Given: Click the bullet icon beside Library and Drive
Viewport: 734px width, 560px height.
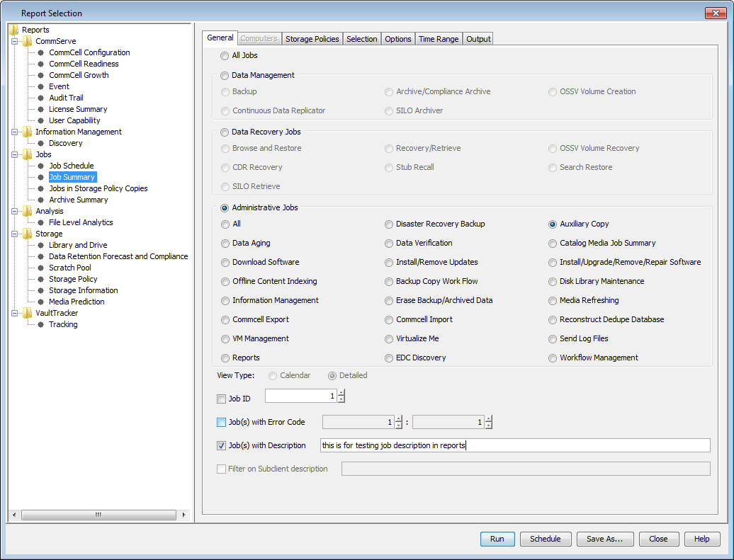Looking at the screenshot, I should pos(40,245).
